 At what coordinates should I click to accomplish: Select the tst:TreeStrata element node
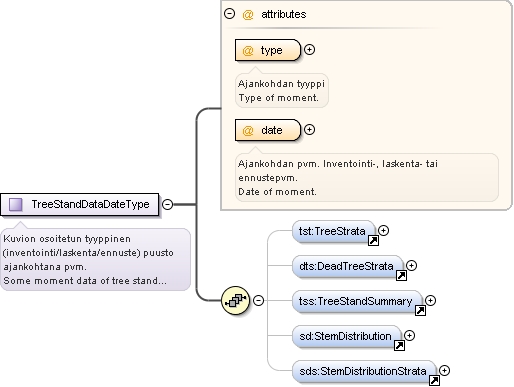(x=334, y=231)
